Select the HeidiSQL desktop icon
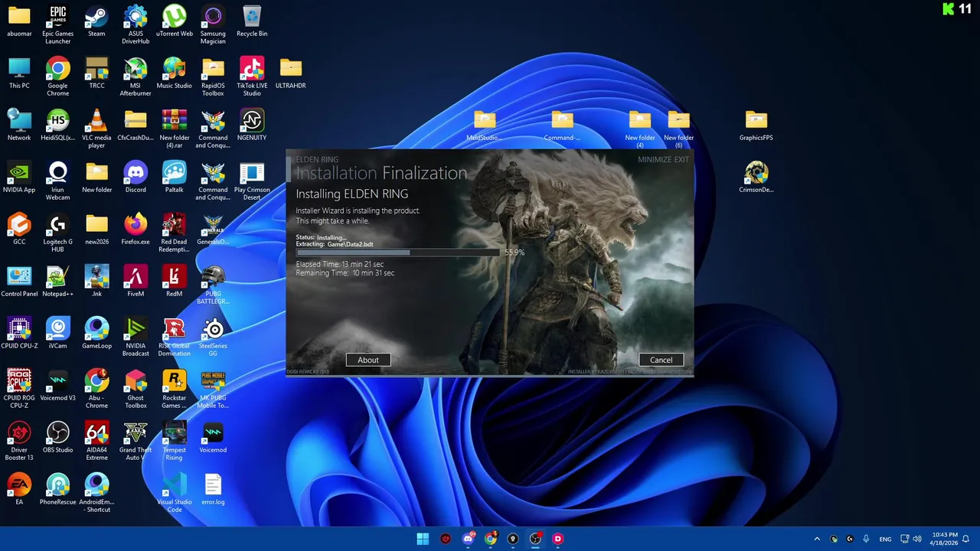The height and width of the screenshot is (551, 980). point(57,126)
